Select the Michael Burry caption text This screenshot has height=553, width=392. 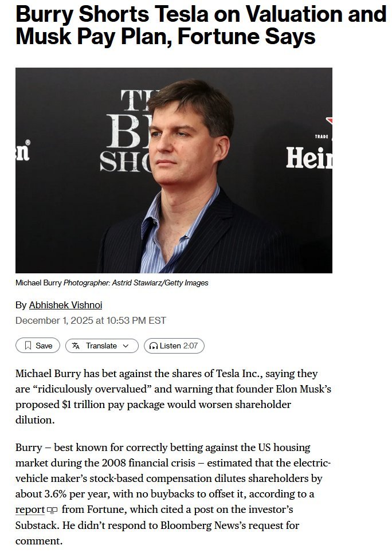(38, 283)
